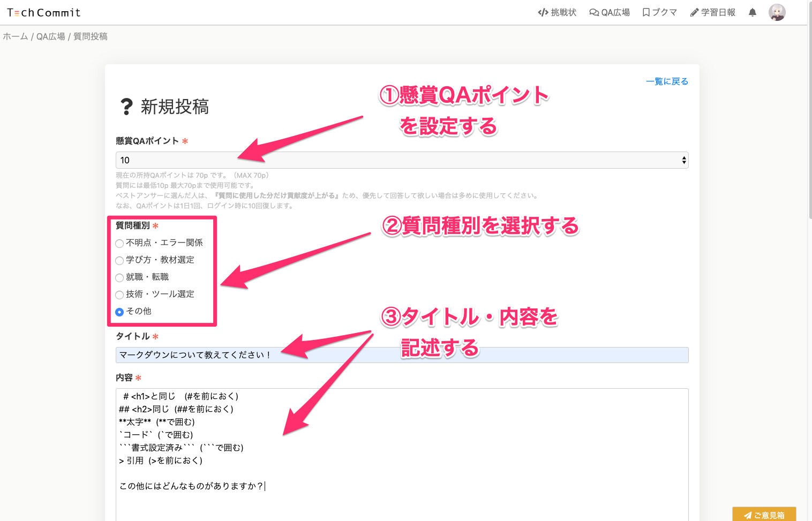Open the user avatar menu

pos(777,12)
